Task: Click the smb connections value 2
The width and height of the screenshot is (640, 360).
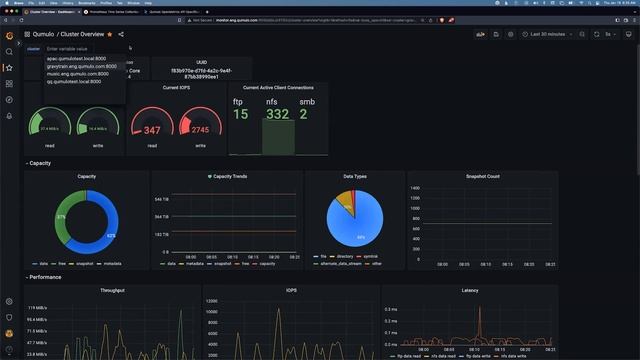Action: point(303,114)
